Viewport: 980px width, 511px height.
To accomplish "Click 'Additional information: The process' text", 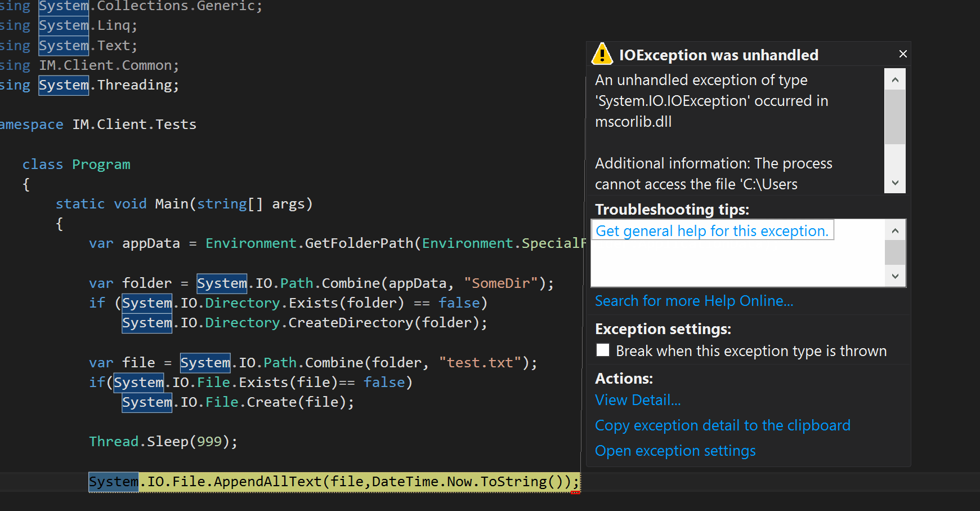I will coord(714,163).
